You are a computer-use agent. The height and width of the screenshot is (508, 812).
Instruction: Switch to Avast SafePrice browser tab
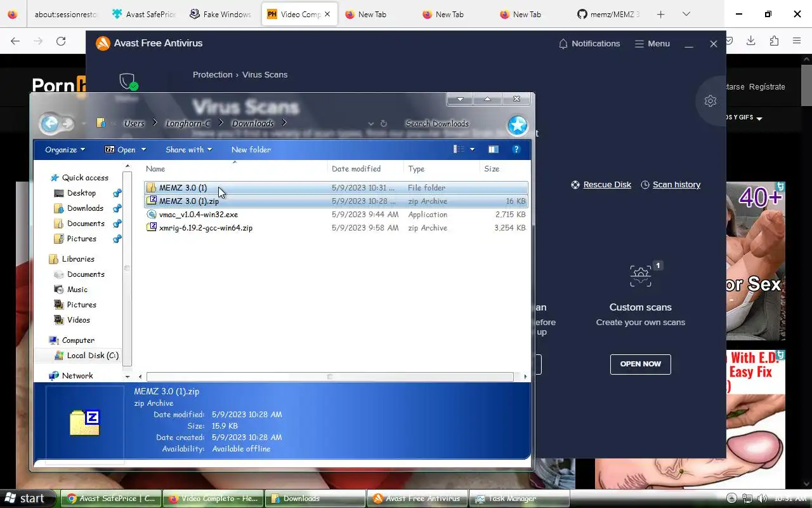click(143, 14)
